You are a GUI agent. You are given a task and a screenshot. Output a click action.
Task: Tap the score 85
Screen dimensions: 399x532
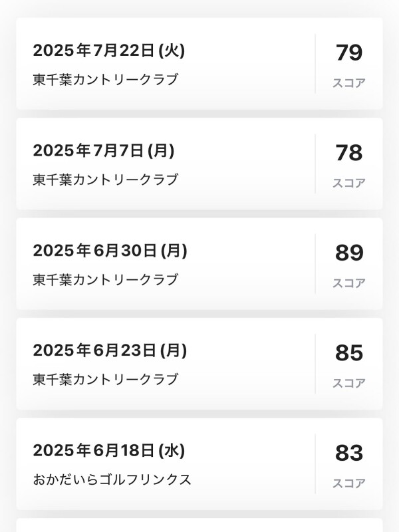coord(349,353)
